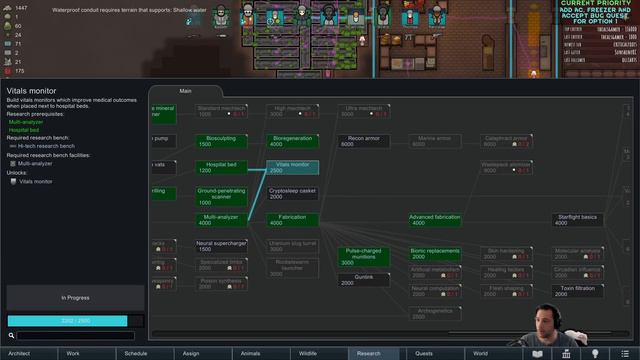Select the Toxin filtration research node
Viewport: 640px width, 360px height.
(578, 291)
